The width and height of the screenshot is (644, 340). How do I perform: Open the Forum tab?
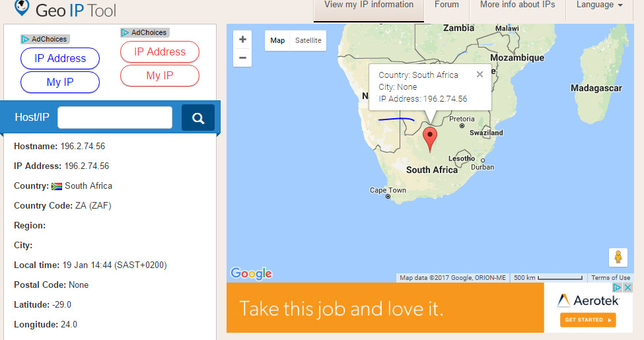(x=447, y=5)
